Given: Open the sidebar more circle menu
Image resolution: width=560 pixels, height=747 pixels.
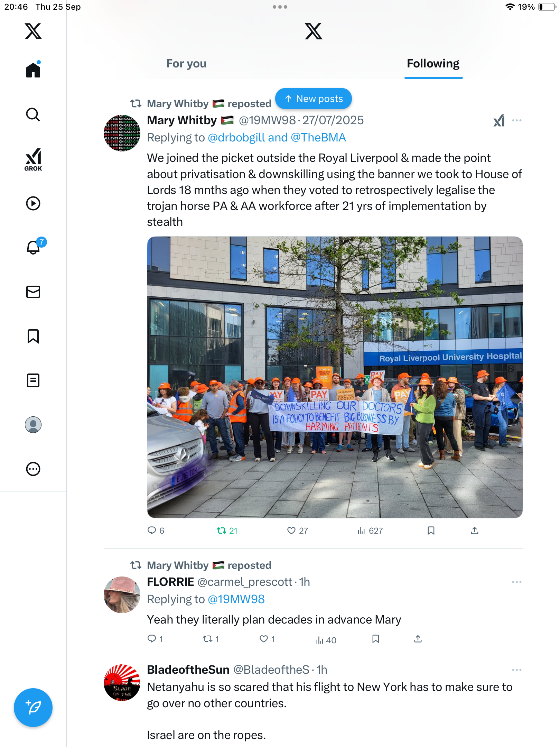Looking at the screenshot, I should click(x=33, y=469).
